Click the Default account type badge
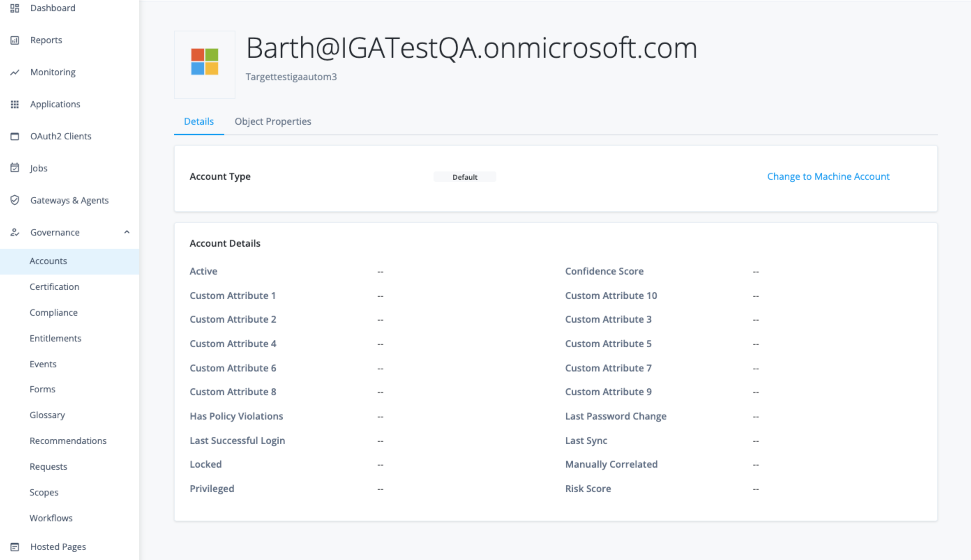The height and width of the screenshot is (560, 971). [465, 177]
